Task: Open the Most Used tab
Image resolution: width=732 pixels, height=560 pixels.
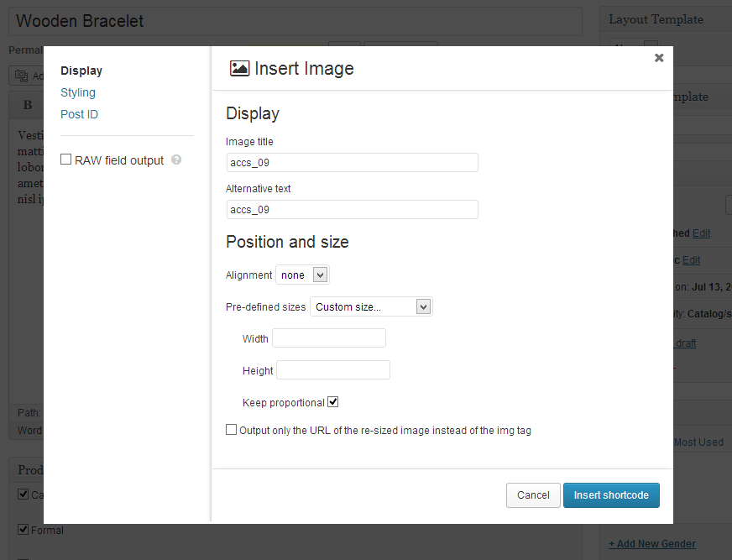Action: pyautogui.click(x=699, y=442)
